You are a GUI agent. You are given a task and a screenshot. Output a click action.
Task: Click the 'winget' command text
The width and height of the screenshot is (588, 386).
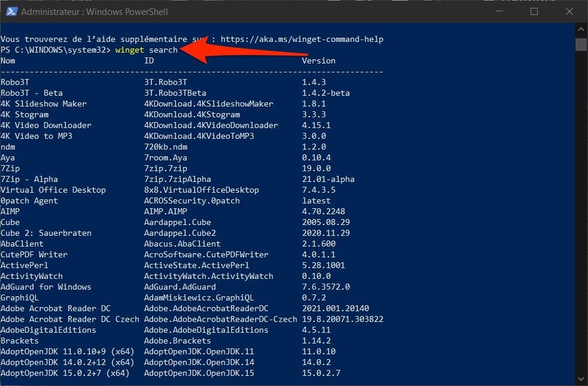point(129,50)
